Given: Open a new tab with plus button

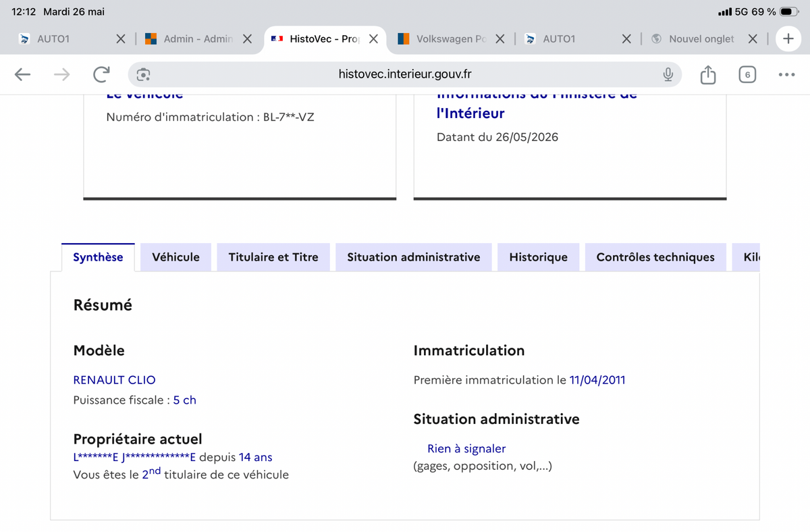Looking at the screenshot, I should pos(788,38).
